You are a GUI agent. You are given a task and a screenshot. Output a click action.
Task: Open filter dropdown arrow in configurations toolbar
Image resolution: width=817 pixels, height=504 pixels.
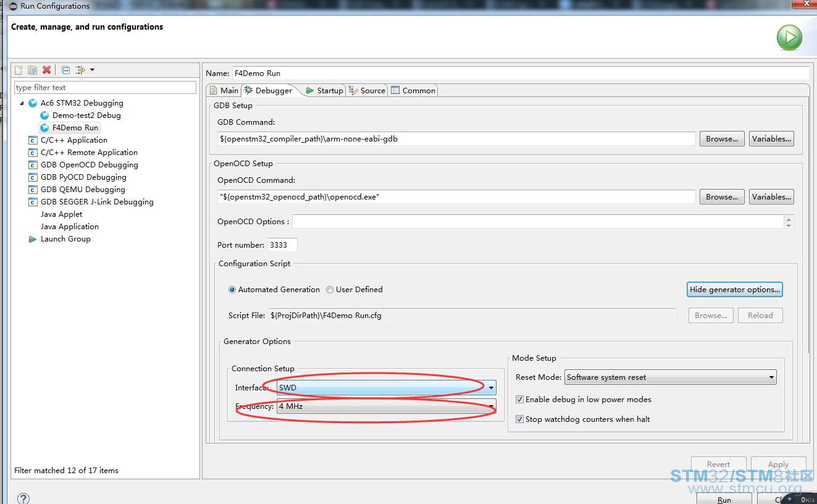[x=92, y=70]
